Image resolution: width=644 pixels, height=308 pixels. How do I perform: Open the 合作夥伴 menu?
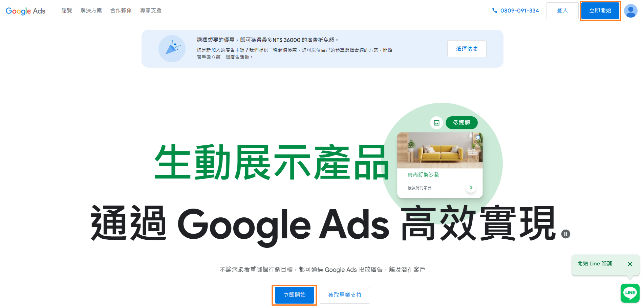(121, 10)
